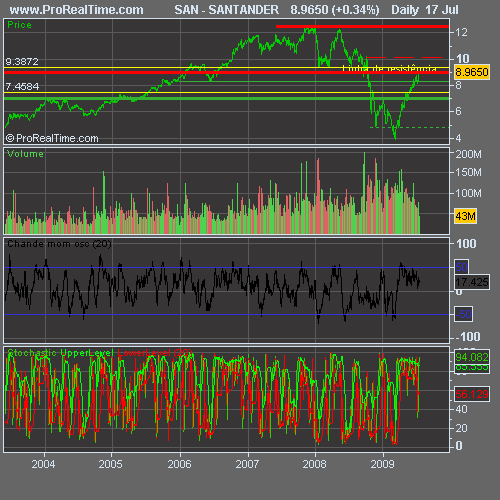The height and width of the screenshot is (500, 500).
Task: Click the blue 50 oscillator level tag
Action: [x=462, y=267]
